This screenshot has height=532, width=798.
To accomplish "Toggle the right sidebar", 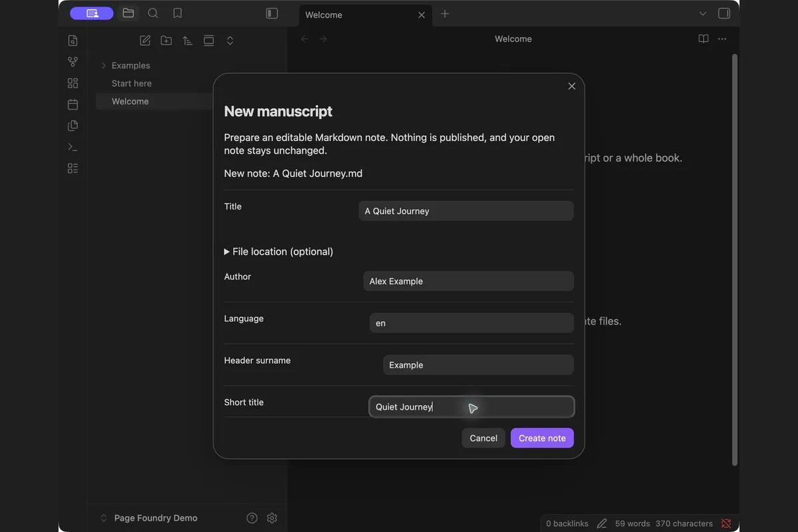I will pos(724,13).
